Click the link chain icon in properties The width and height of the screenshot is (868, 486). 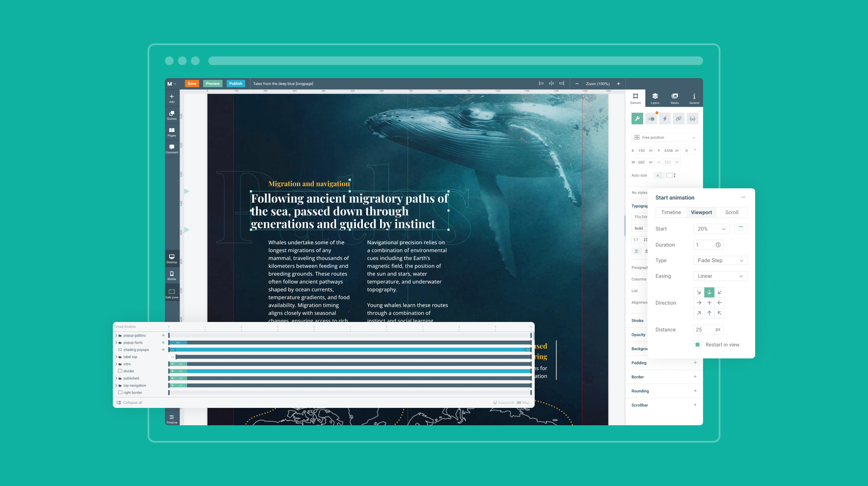point(679,118)
